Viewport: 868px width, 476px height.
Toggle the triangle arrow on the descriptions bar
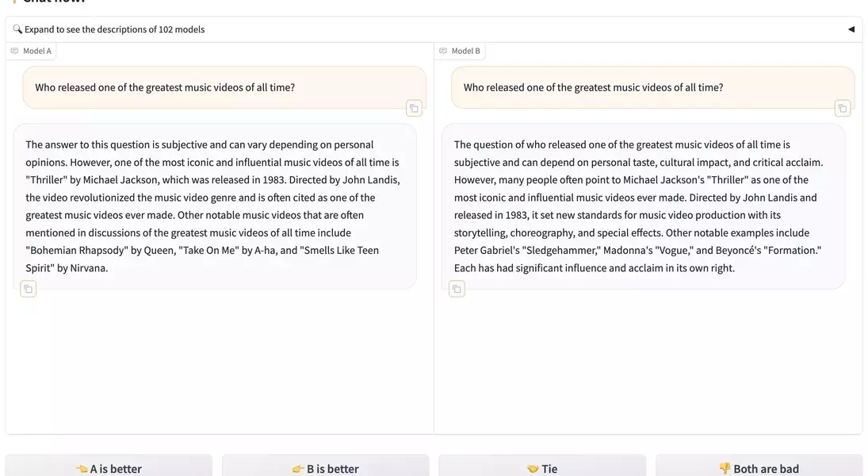point(851,29)
